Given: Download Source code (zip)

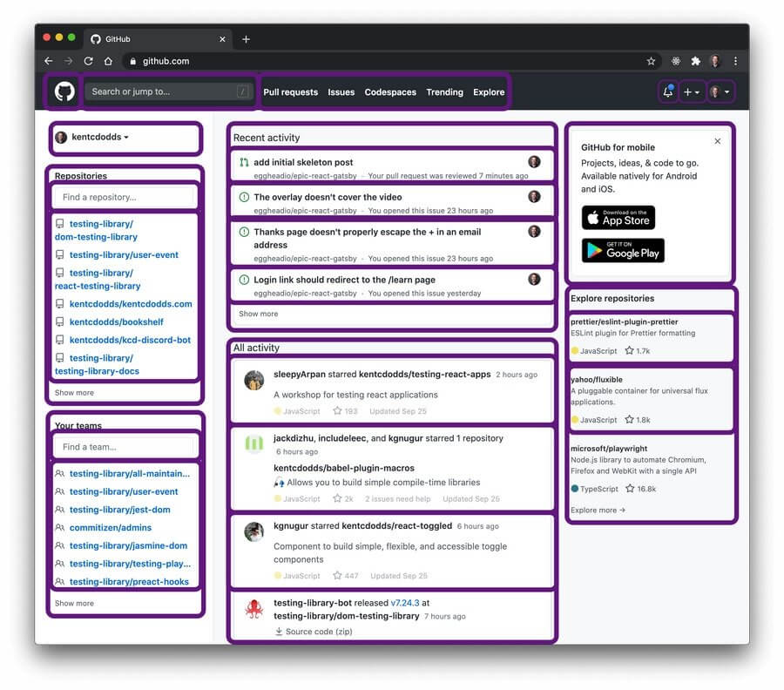Looking at the screenshot, I should tap(314, 632).
